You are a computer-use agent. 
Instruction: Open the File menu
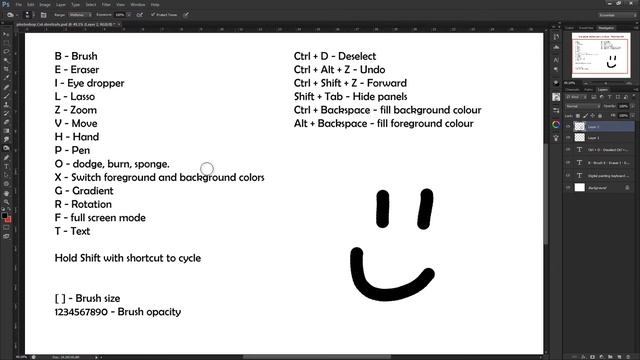(x=19, y=4)
